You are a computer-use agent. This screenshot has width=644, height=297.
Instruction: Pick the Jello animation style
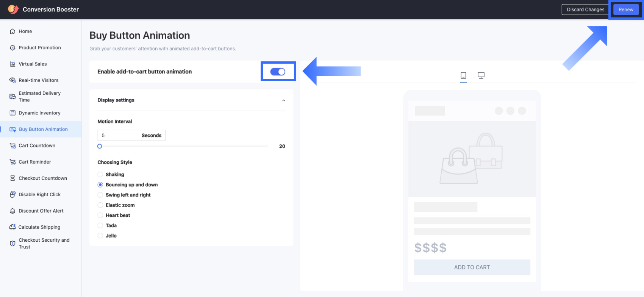click(x=100, y=236)
